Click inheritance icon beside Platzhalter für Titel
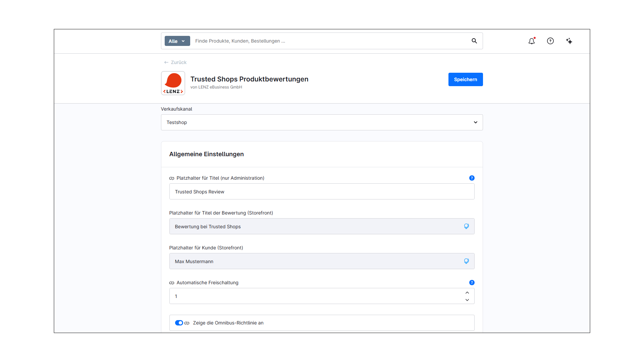 tap(172, 178)
